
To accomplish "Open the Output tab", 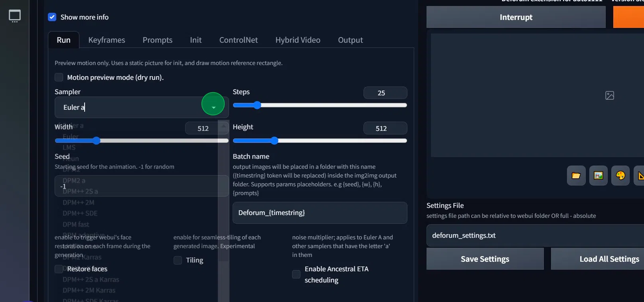I will pyautogui.click(x=350, y=40).
